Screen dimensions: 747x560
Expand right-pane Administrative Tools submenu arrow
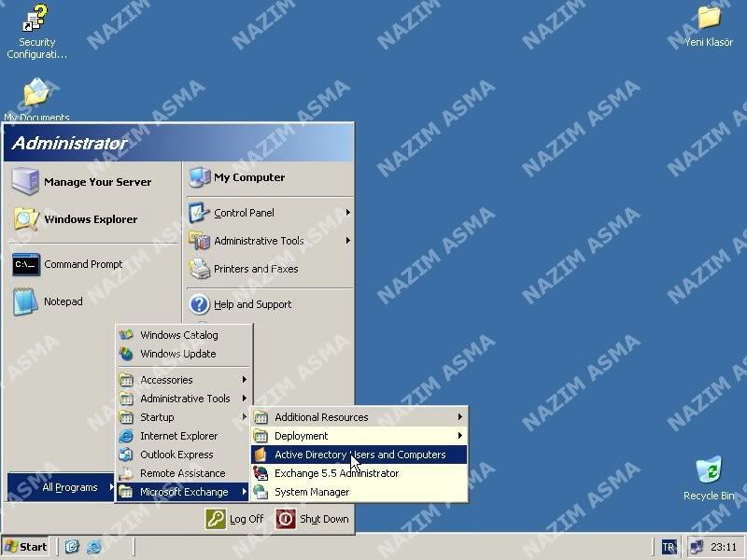click(x=348, y=241)
